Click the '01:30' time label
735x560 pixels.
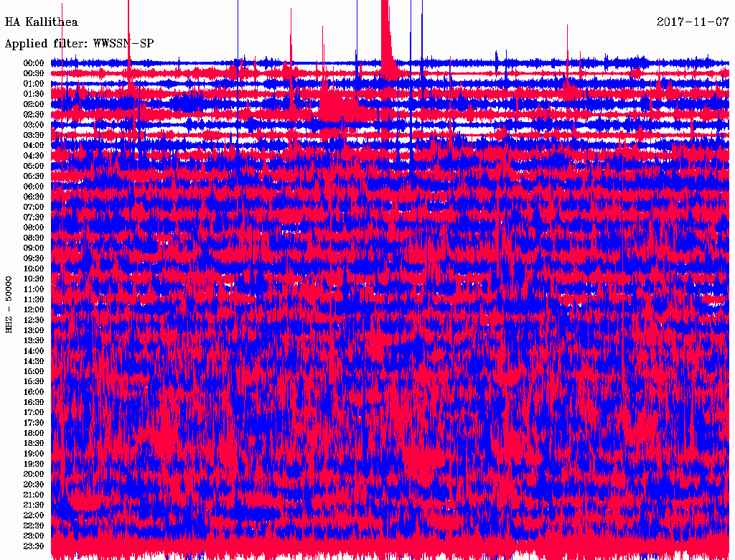(34, 94)
